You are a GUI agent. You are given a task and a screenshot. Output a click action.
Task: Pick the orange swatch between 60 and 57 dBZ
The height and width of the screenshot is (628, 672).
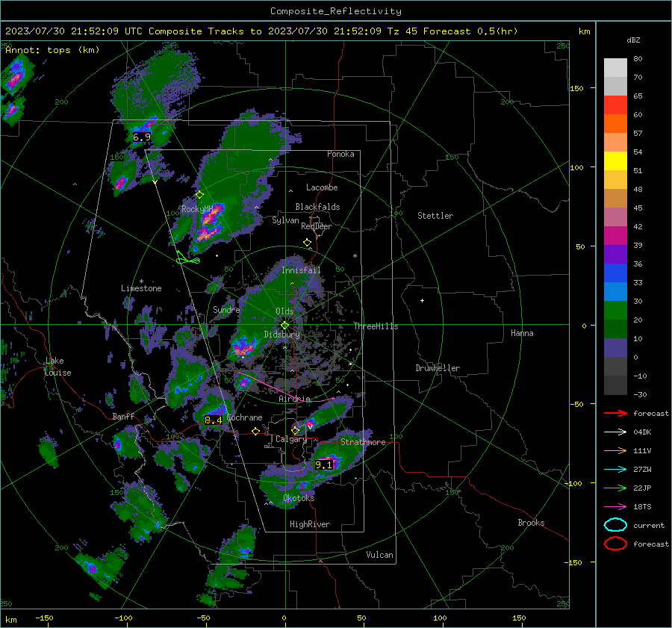tap(615, 124)
